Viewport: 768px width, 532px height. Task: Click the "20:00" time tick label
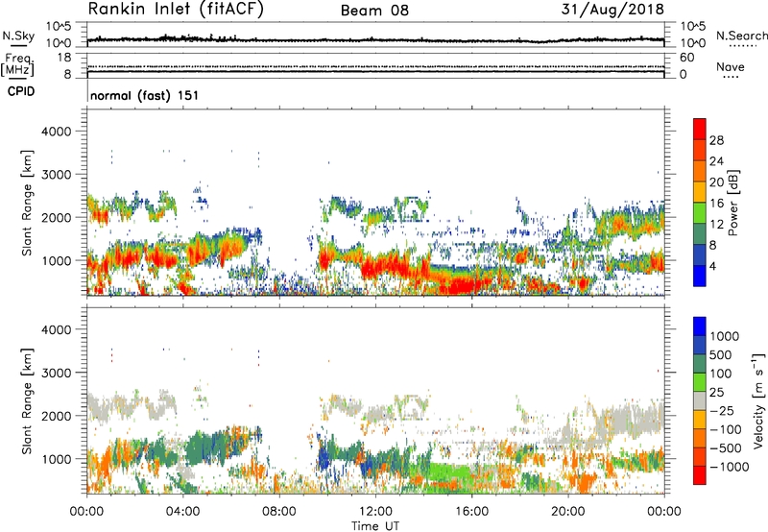coord(568,512)
